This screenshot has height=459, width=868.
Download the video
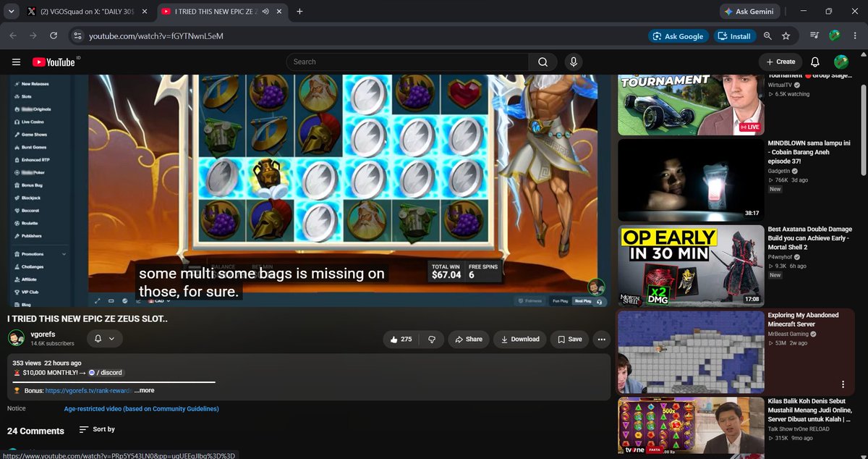[x=519, y=339]
